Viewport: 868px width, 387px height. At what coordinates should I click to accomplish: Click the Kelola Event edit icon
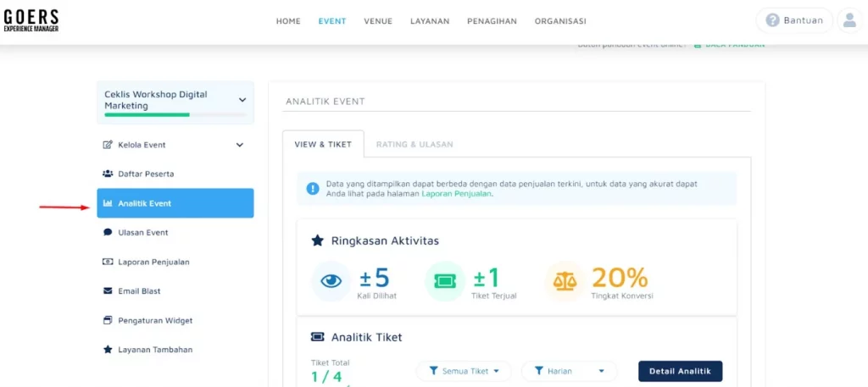(108, 145)
